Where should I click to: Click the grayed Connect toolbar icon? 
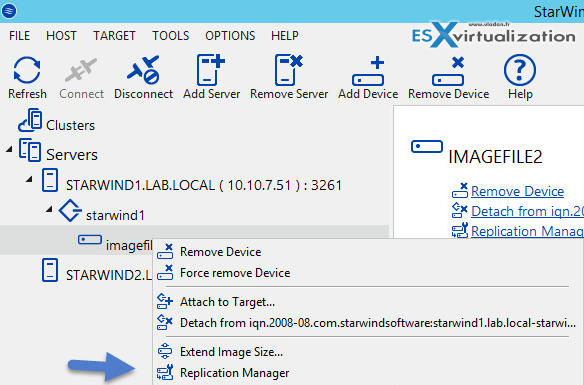click(x=81, y=70)
